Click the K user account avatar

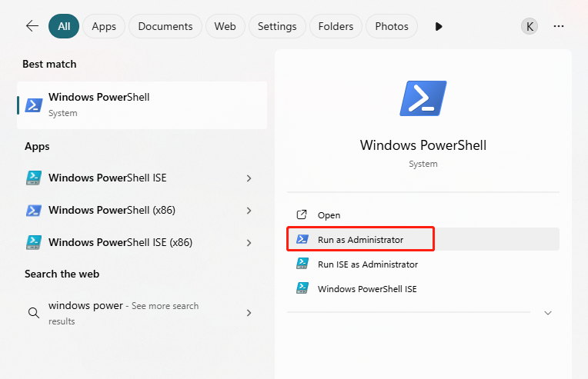coord(530,26)
